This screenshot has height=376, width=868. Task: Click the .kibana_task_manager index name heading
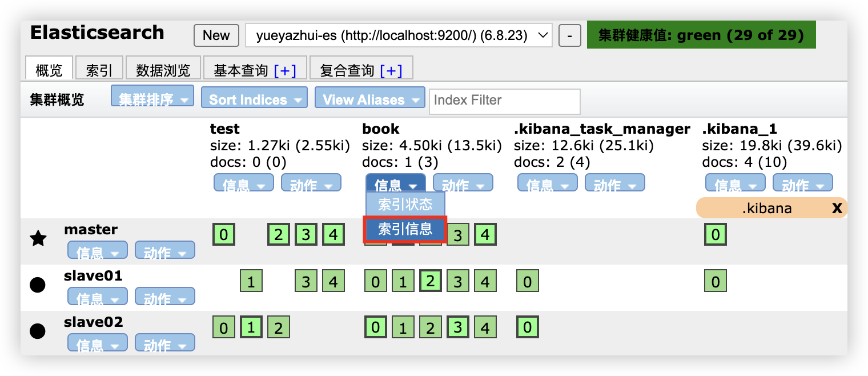pyautogui.click(x=602, y=129)
